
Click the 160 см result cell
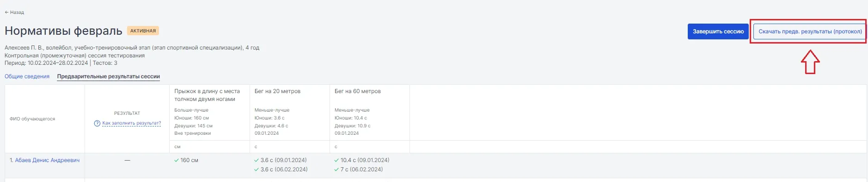click(209, 165)
